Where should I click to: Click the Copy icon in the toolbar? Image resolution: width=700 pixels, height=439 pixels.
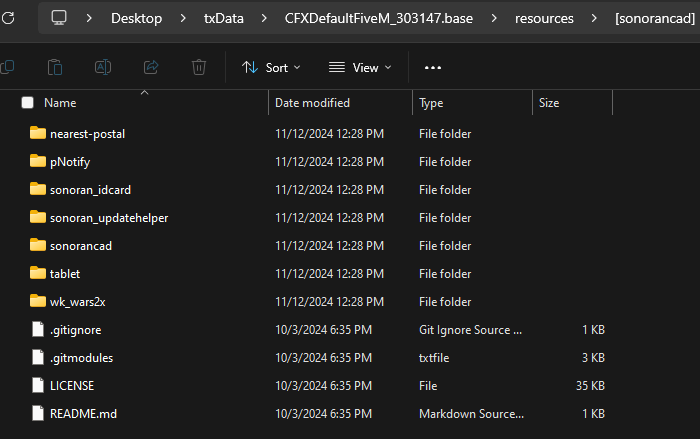click(7, 67)
